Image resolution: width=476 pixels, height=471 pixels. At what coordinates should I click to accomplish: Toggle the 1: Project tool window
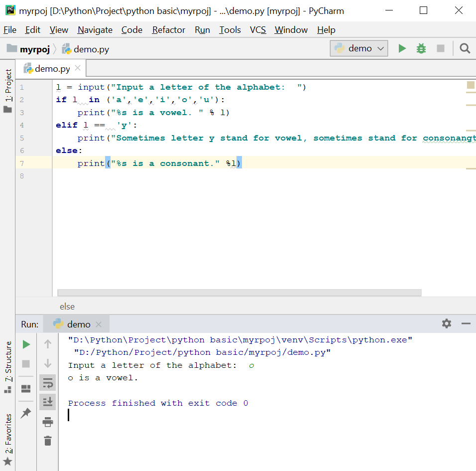(x=8, y=90)
